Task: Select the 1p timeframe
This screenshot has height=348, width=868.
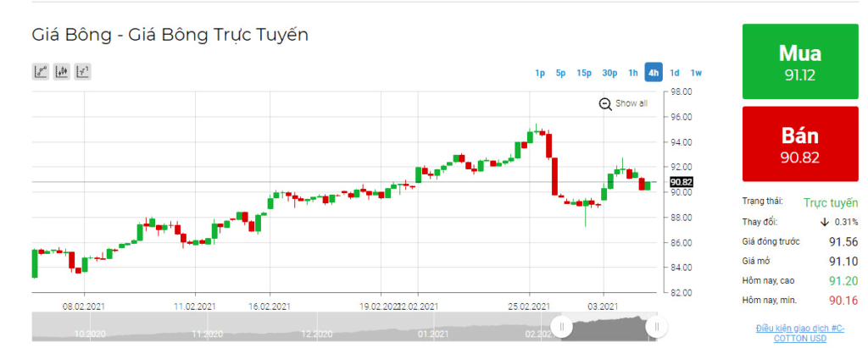Action: pos(540,73)
